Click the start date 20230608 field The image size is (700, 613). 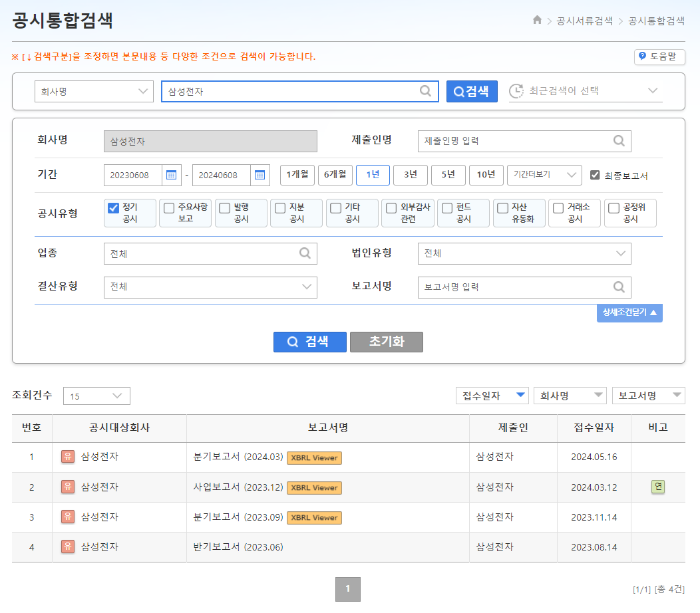(133, 175)
